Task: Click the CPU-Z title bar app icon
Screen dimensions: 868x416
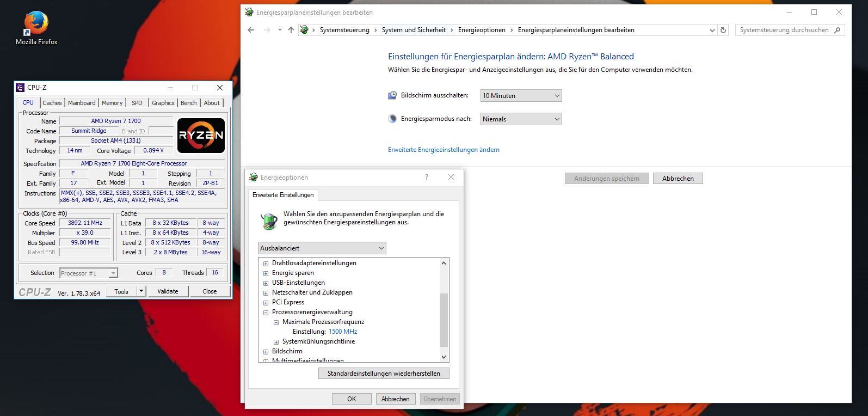Action: click(x=20, y=88)
